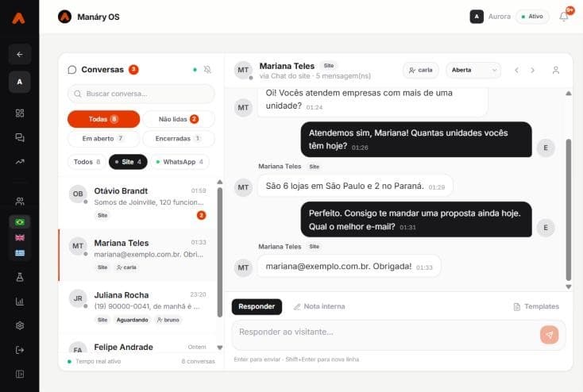Click the OB avatar in conversation list
This screenshot has width=583, height=392.
(x=78, y=194)
